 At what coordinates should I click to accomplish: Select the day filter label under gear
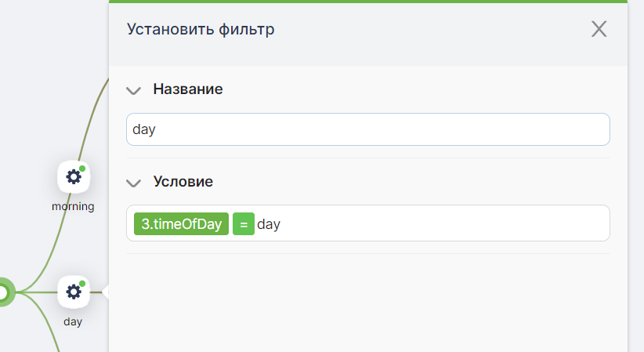pyautogui.click(x=73, y=321)
